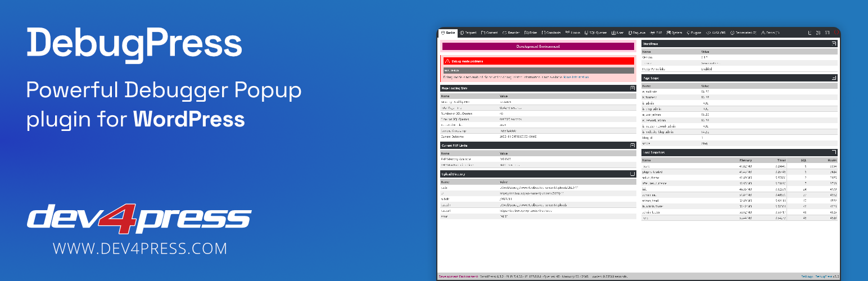Select the setup_theme snapshot row
The height and width of the screenshot is (281, 868).
(x=740, y=178)
